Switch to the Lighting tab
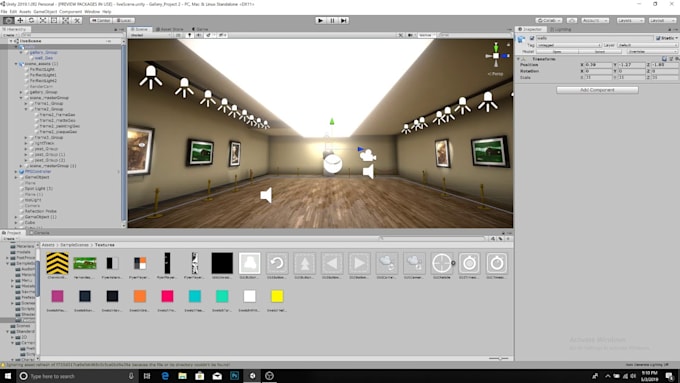The width and height of the screenshot is (680, 383). [560, 29]
